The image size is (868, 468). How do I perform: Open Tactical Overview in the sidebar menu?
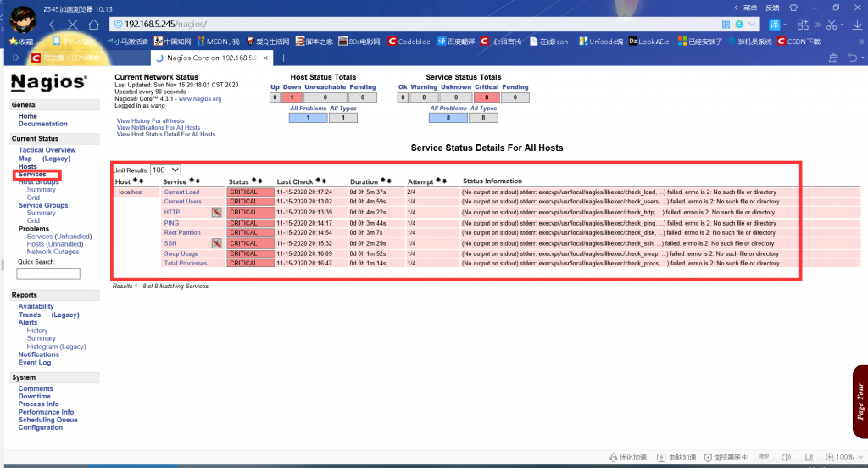47,150
